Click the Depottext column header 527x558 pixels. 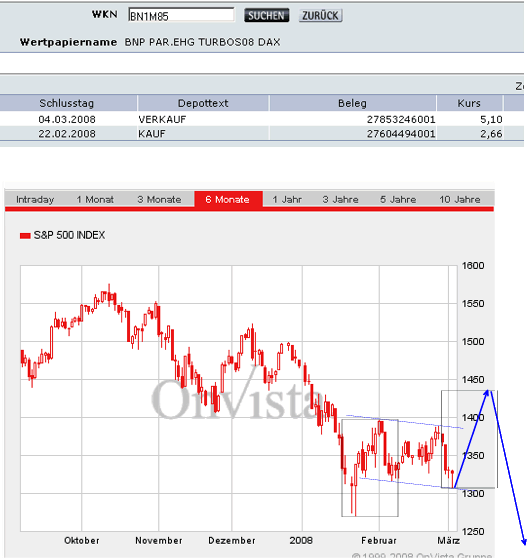[203, 103]
